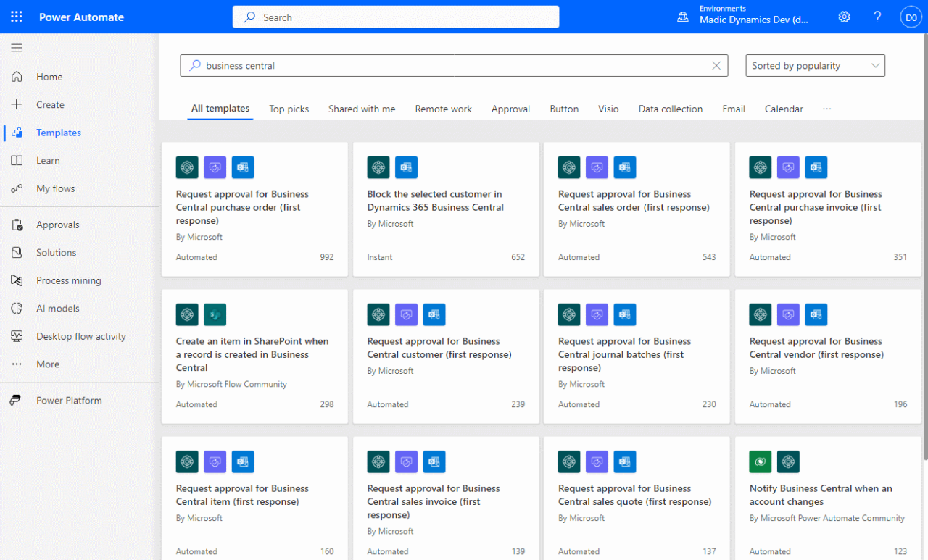Open the My flows link in the sidebar
The width and height of the screenshot is (928, 560).
tap(17, 188)
